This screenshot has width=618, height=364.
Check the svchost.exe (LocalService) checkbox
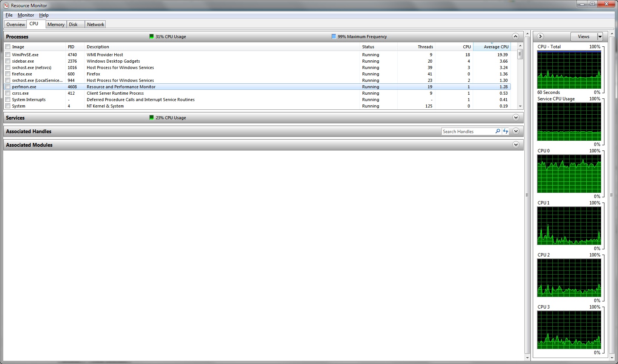coord(8,80)
